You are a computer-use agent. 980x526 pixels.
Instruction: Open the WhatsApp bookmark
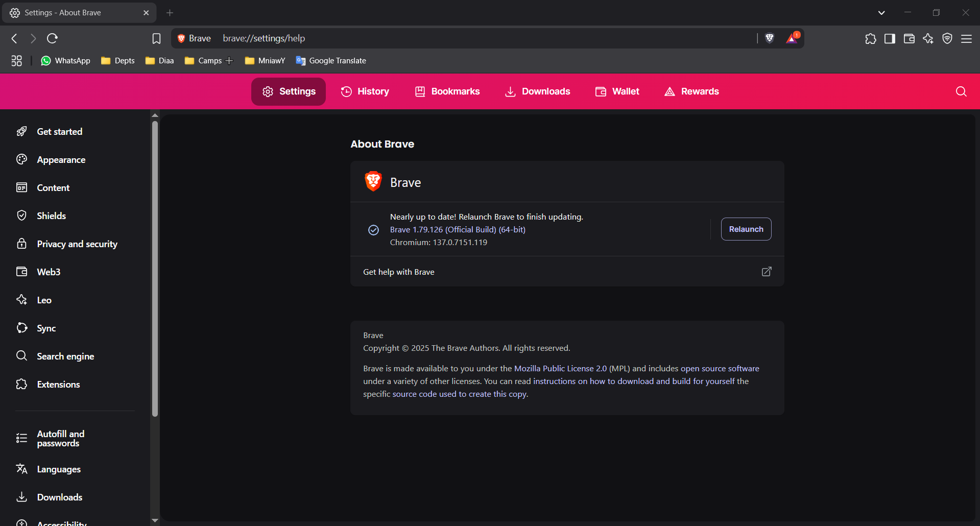point(65,61)
